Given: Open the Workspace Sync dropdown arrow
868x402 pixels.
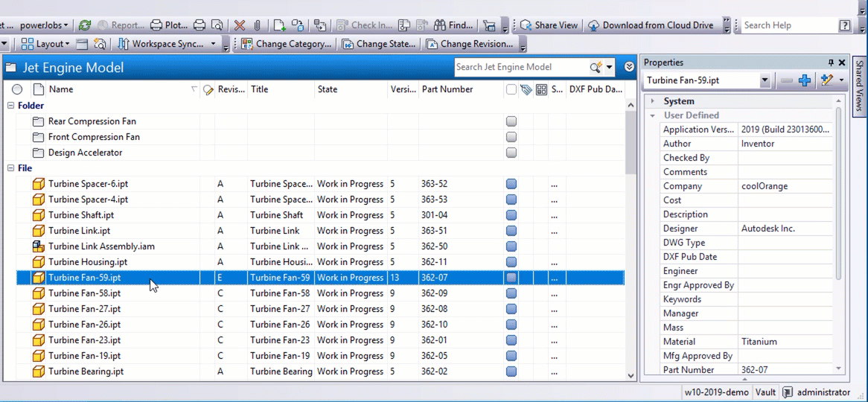Looking at the screenshot, I should click(213, 44).
